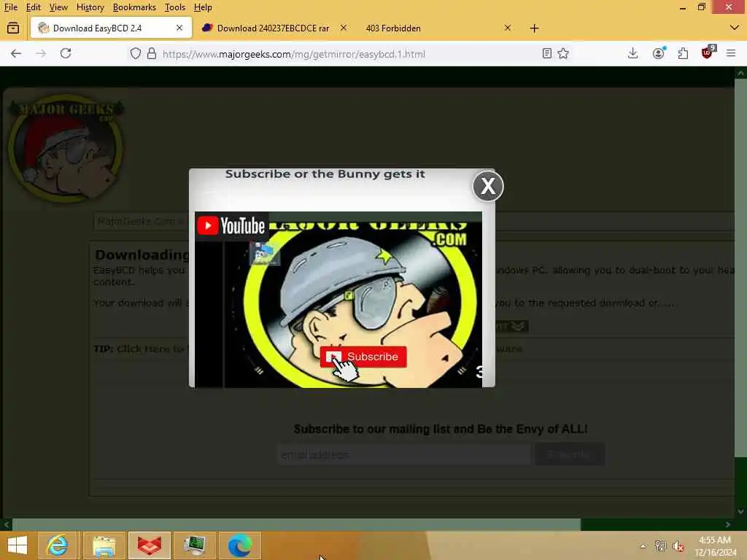Switch to Download EasyBCD 2.4 tab
Image resolution: width=747 pixels, height=560 pixels.
pyautogui.click(x=111, y=28)
